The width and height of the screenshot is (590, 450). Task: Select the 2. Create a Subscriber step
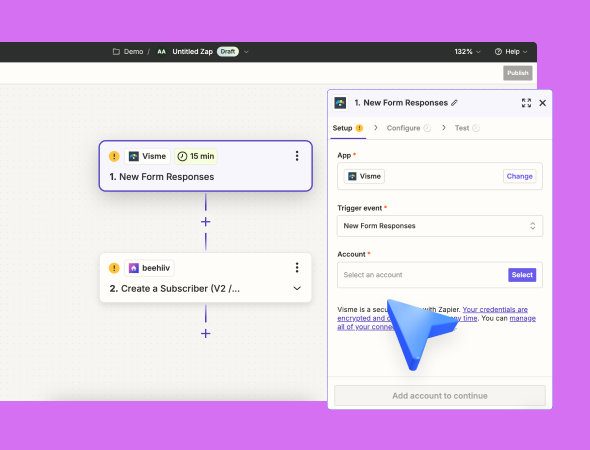pos(205,278)
